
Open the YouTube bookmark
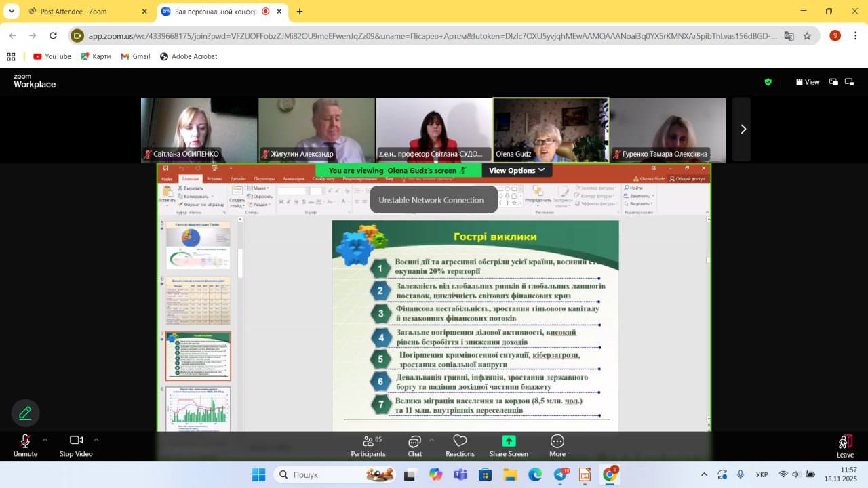pyautogui.click(x=52, y=56)
